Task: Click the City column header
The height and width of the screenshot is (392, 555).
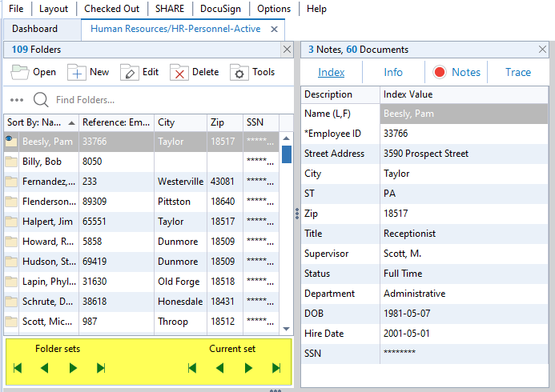Action: point(180,122)
